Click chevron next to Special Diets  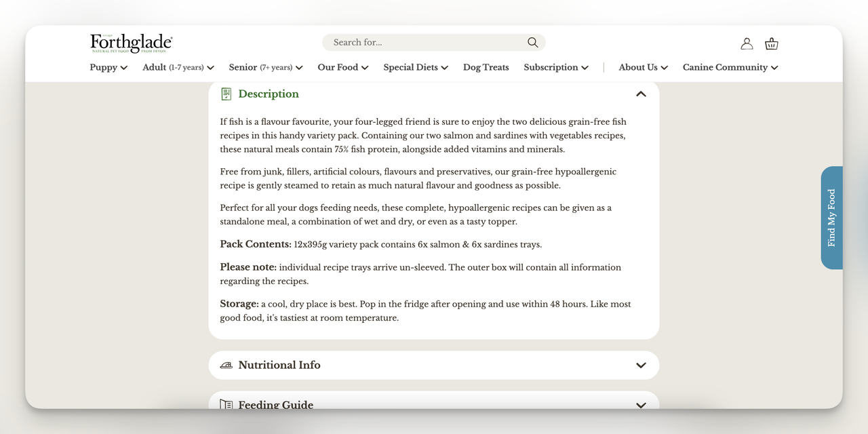click(444, 68)
